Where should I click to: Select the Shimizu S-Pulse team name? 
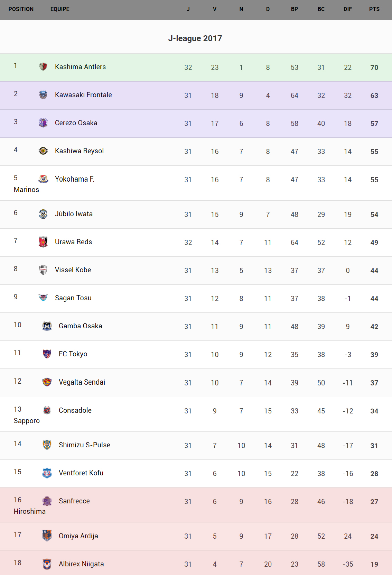84,445
